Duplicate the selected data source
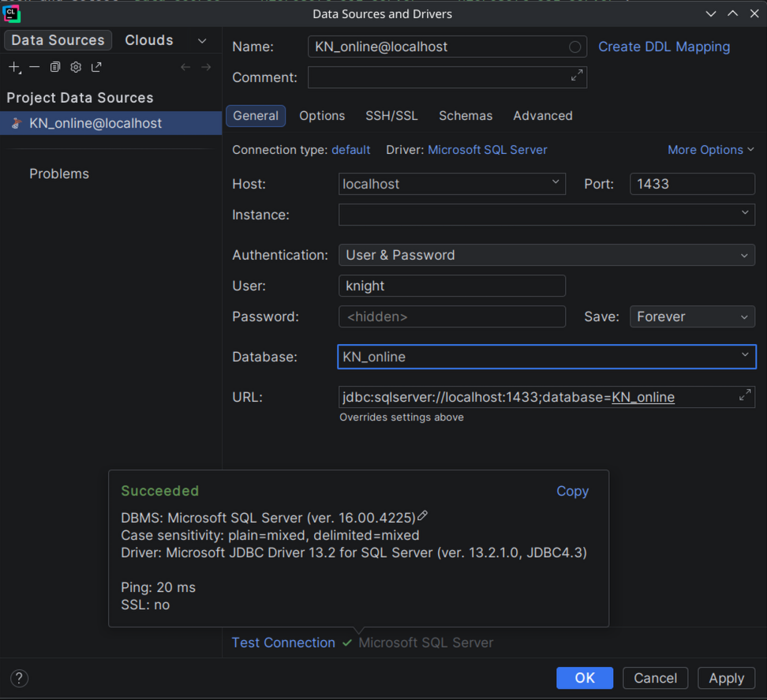The image size is (767, 700). (x=55, y=68)
